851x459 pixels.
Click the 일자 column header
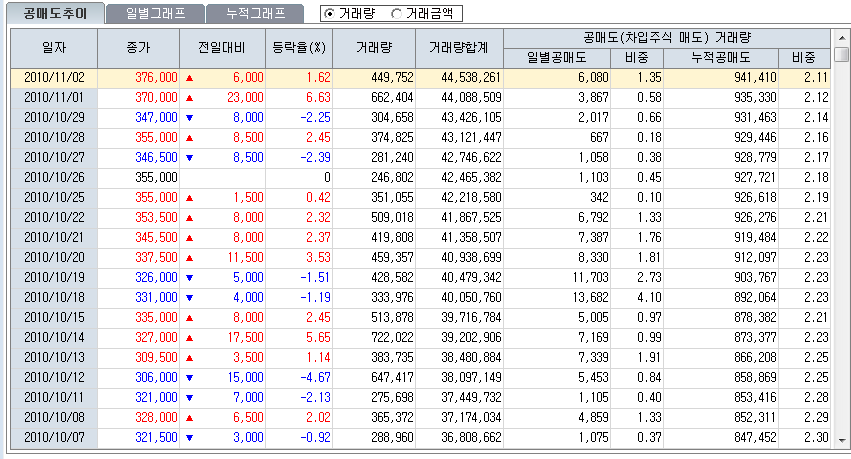(x=54, y=47)
